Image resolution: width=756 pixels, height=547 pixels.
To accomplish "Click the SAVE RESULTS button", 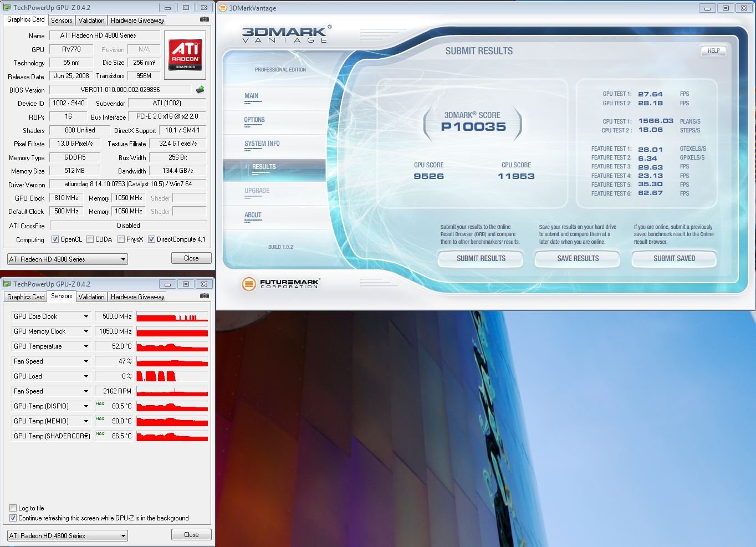I will click(578, 258).
